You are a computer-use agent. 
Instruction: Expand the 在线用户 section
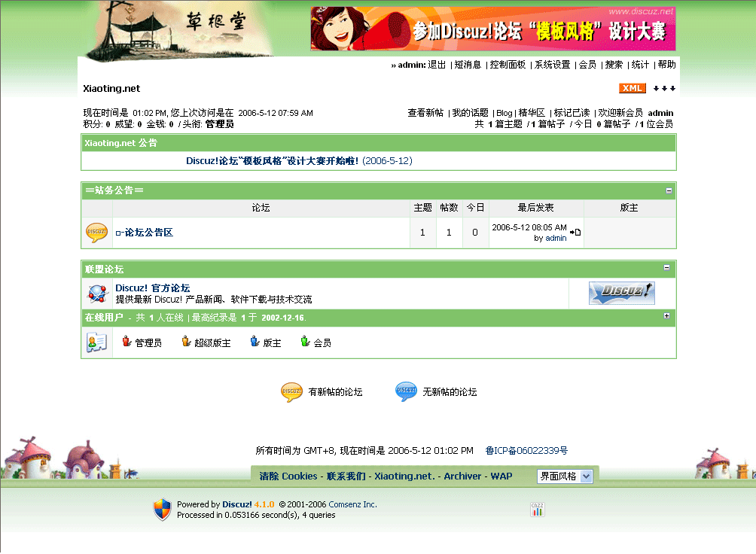[666, 316]
